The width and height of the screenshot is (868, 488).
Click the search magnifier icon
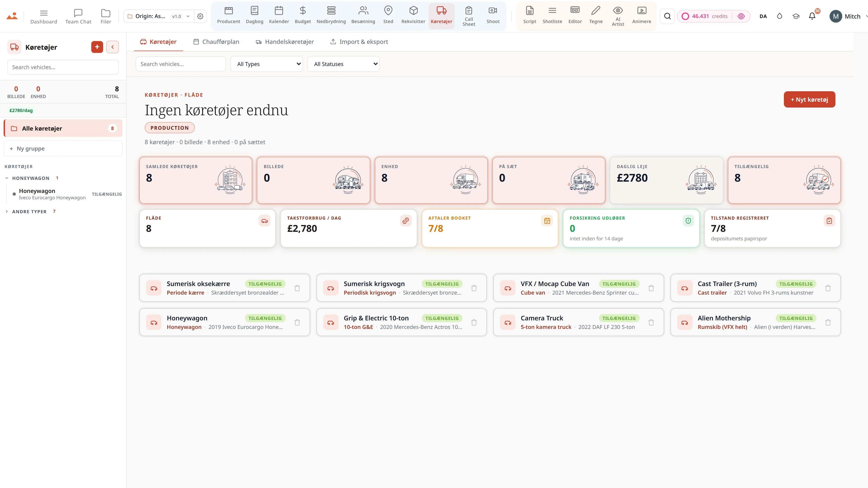667,16
